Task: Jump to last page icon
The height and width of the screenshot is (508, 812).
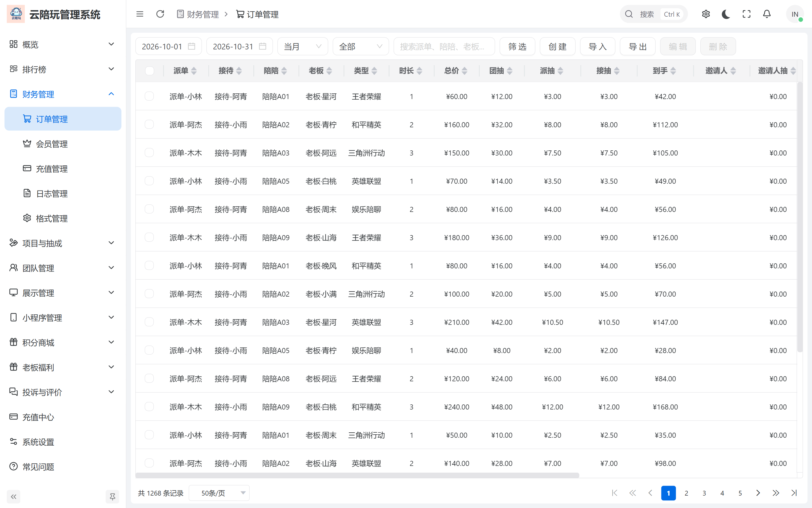Action: click(794, 493)
